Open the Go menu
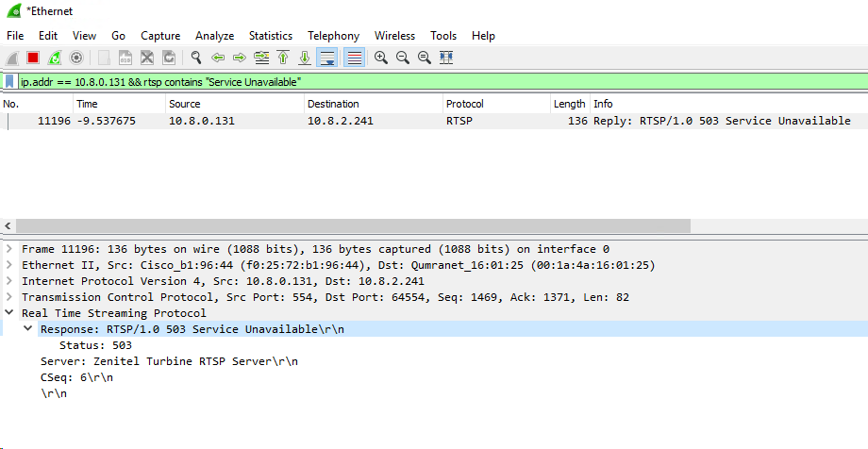 (119, 36)
